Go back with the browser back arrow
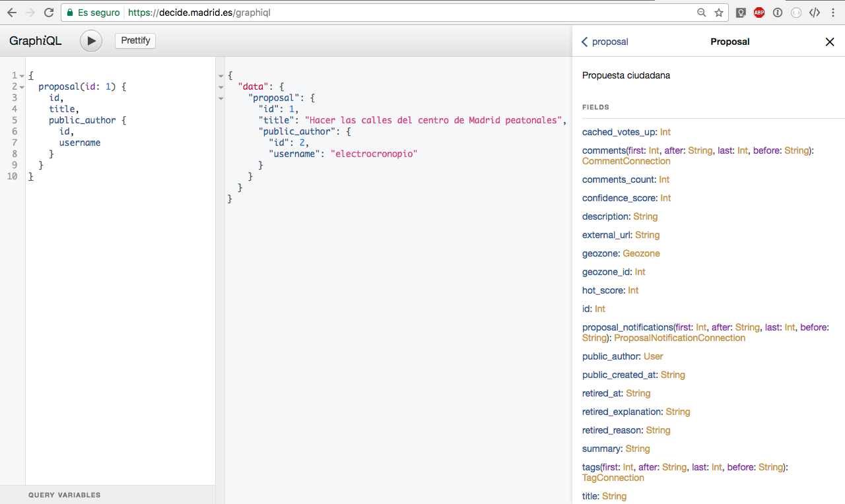 pyautogui.click(x=11, y=12)
